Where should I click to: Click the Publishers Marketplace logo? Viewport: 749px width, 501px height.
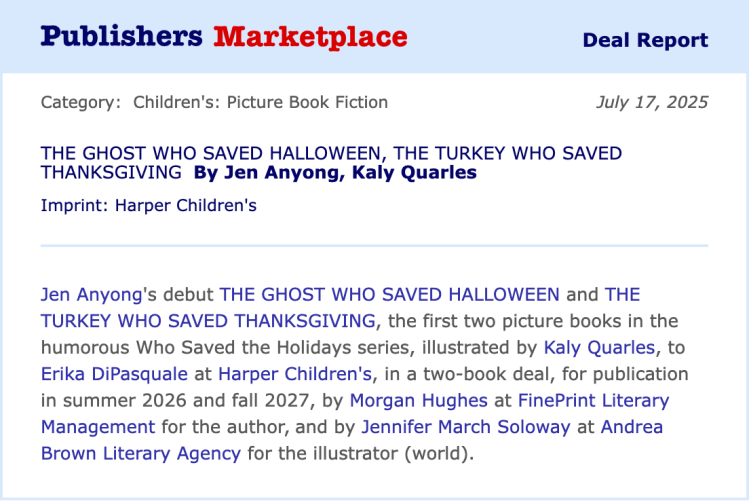223,37
